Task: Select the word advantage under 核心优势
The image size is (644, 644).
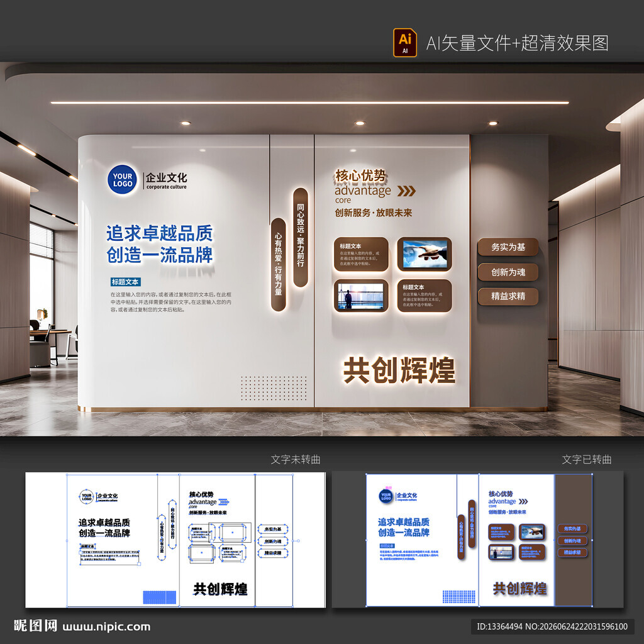Action: point(363,191)
